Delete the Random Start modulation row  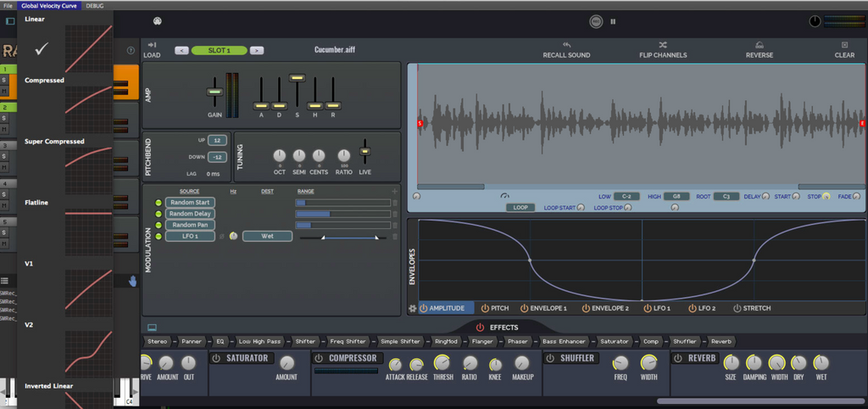pyautogui.click(x=395, y=203)
